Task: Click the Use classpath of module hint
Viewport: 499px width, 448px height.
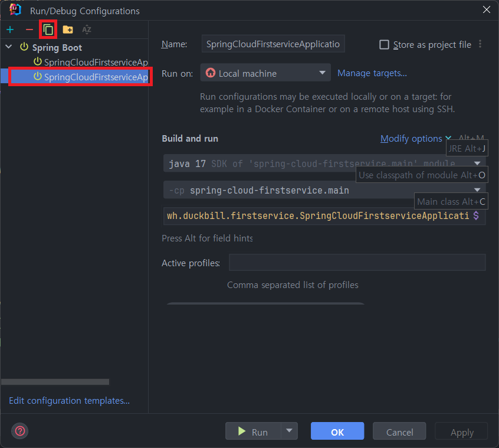Action: click(422, 175)
